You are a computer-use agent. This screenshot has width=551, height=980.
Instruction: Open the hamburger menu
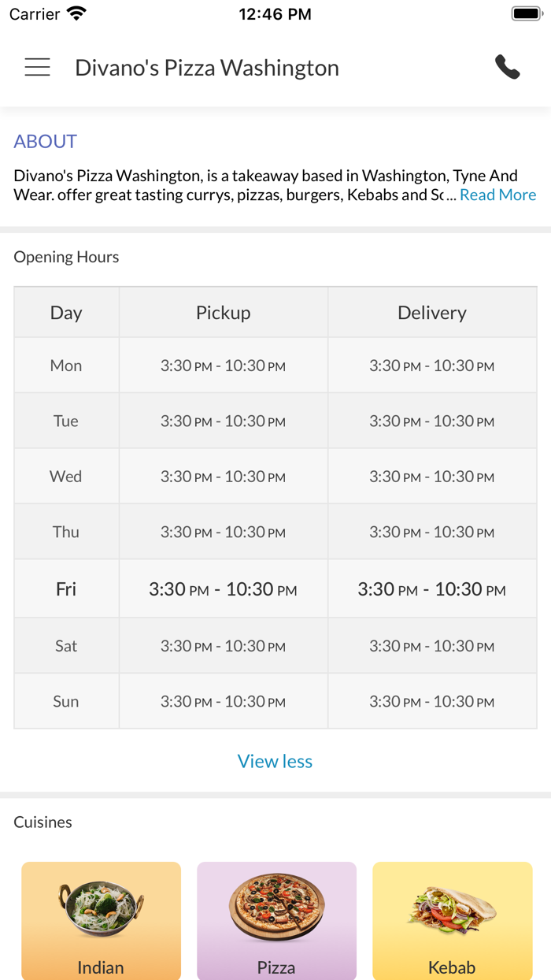click(37, 68)
